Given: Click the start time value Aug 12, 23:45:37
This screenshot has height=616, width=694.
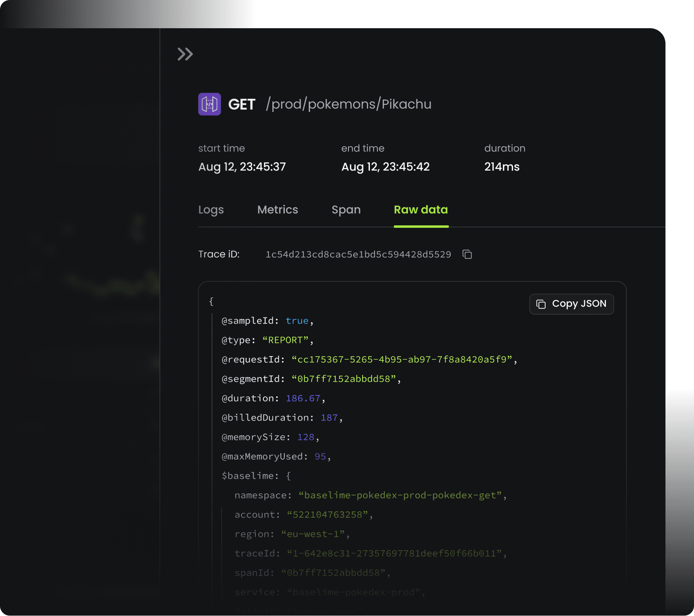Looking at the screenshot, I should [x=242, y=167].
